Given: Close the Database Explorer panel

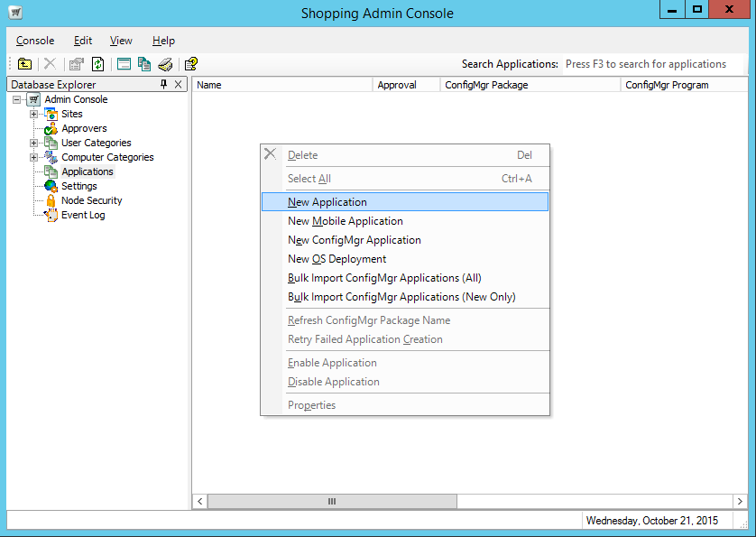Looking at the screenshot, I should pyautogui.click(x=179, y=84).
